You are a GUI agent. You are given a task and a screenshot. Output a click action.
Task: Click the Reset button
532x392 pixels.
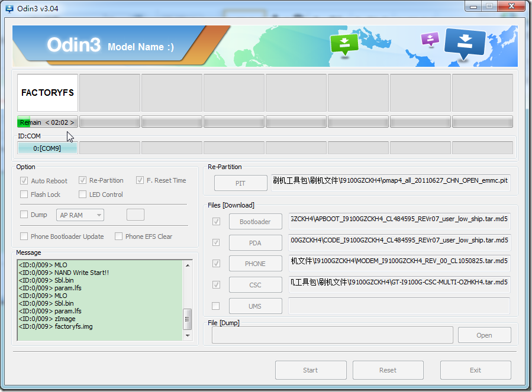(388, 370)
